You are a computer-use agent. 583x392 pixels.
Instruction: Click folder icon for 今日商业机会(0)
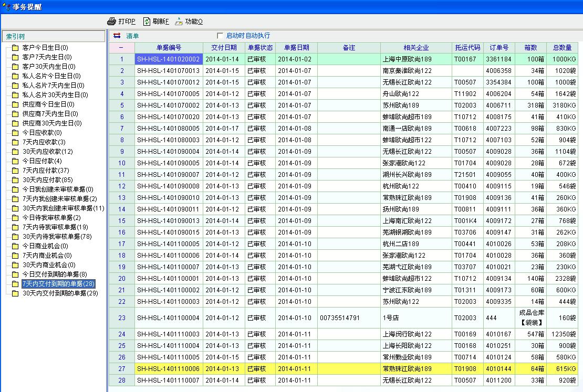pos(15,246)
